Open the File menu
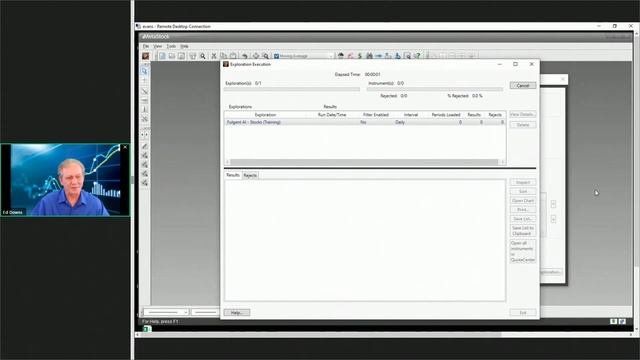640x360 pixels. tap(146, 46)
